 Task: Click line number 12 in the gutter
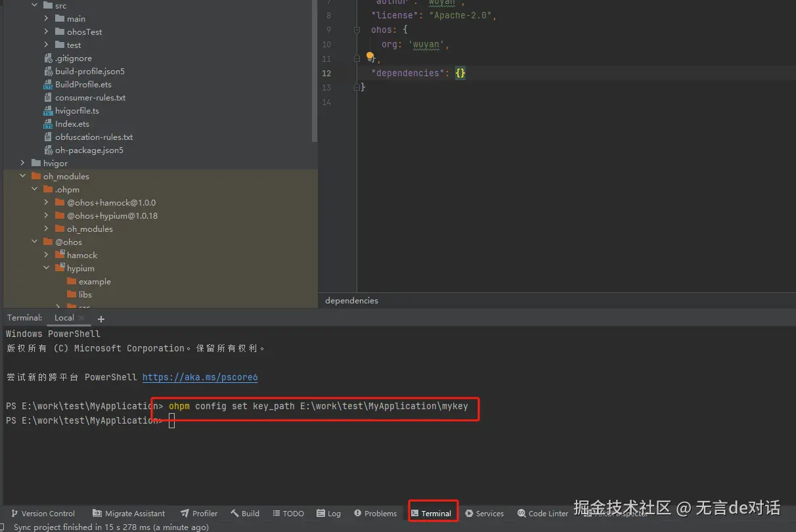click(326, 73)
